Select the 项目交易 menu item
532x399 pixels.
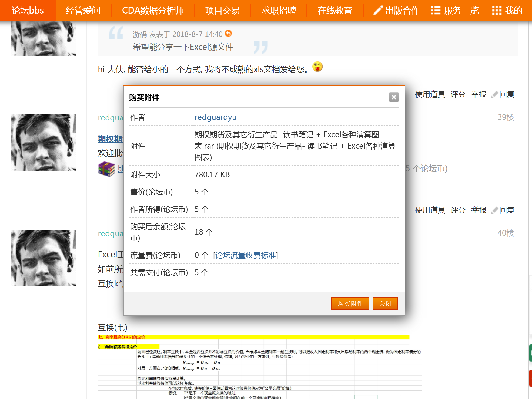[x=222, y=11]
